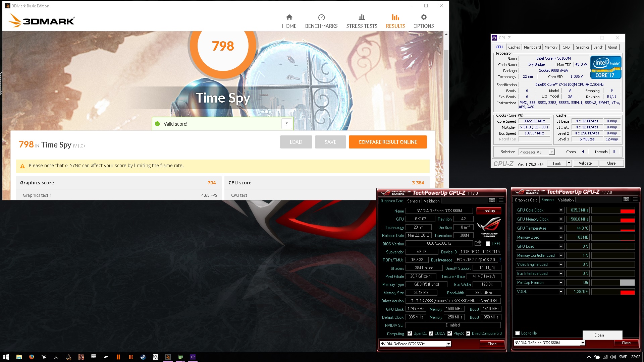Go to BENCHMARKS in 3DMark navigation
The height and width of the screenshot is (362, 644).
pyautogui.click(x=321, y=21)
